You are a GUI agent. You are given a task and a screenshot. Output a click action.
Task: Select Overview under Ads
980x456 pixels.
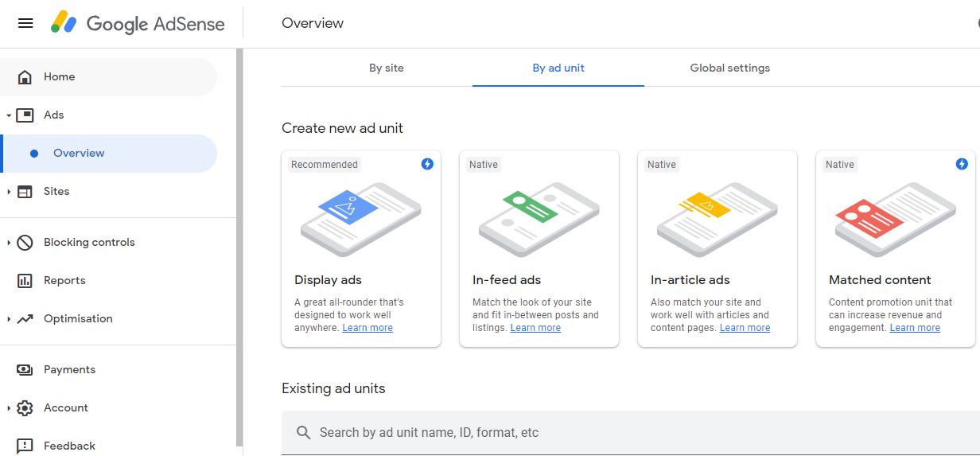tap(108, 154)
